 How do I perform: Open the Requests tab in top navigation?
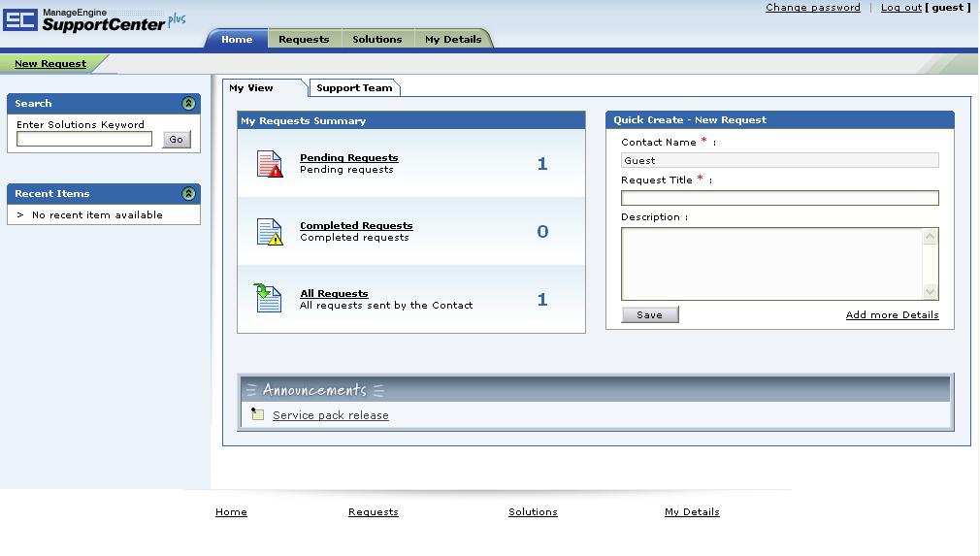click(304, 40)
